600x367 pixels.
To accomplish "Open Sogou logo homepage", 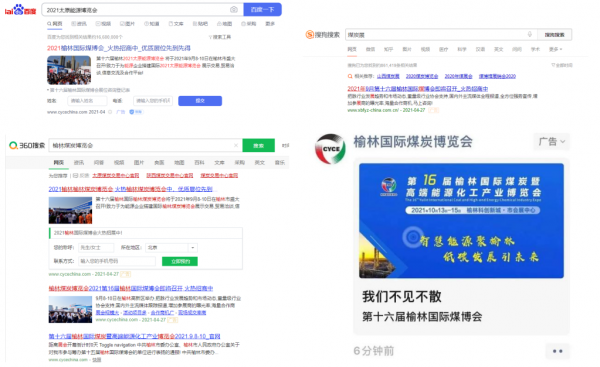I will click(323, 35).
